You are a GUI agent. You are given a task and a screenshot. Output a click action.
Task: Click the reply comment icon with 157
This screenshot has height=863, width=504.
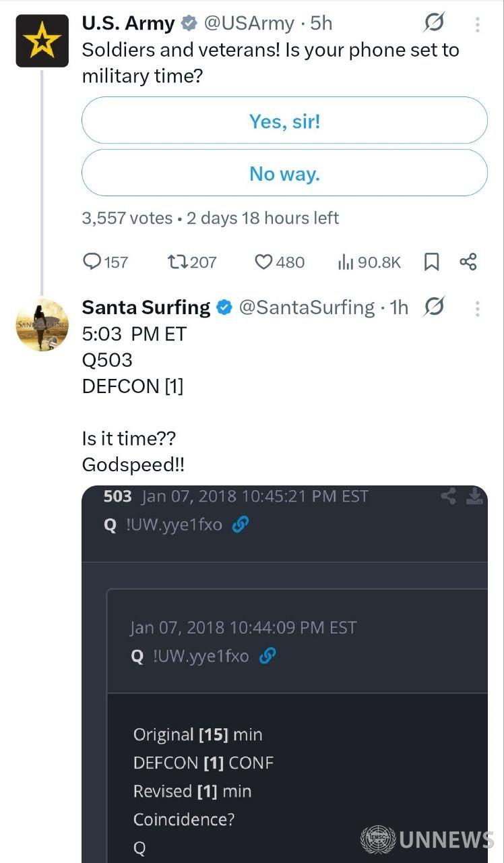[92, 262]
